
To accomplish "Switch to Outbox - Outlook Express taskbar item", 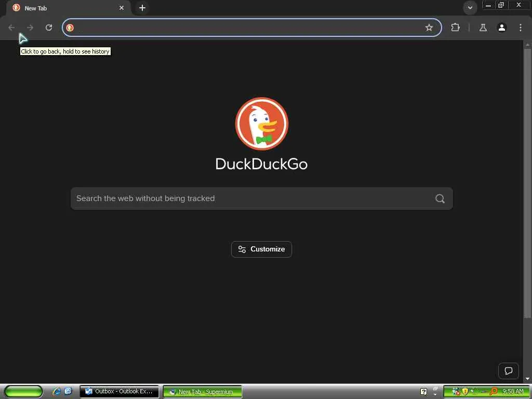I will coord(119,392).
